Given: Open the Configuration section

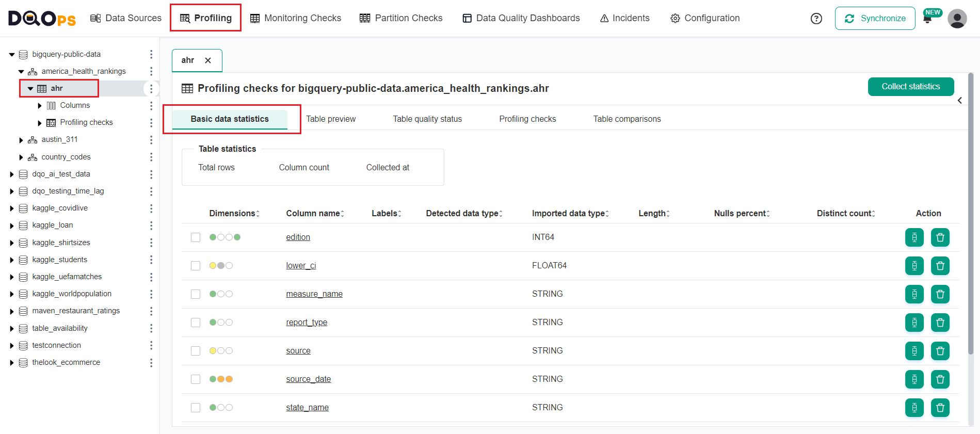Looking at the screenshot, I should (705, 18).
